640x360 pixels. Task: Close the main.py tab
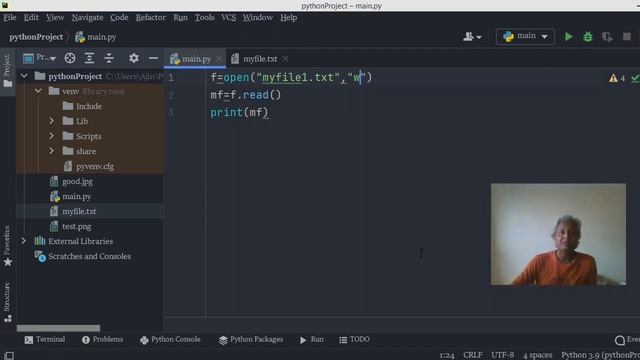click(x=219, y=59)
